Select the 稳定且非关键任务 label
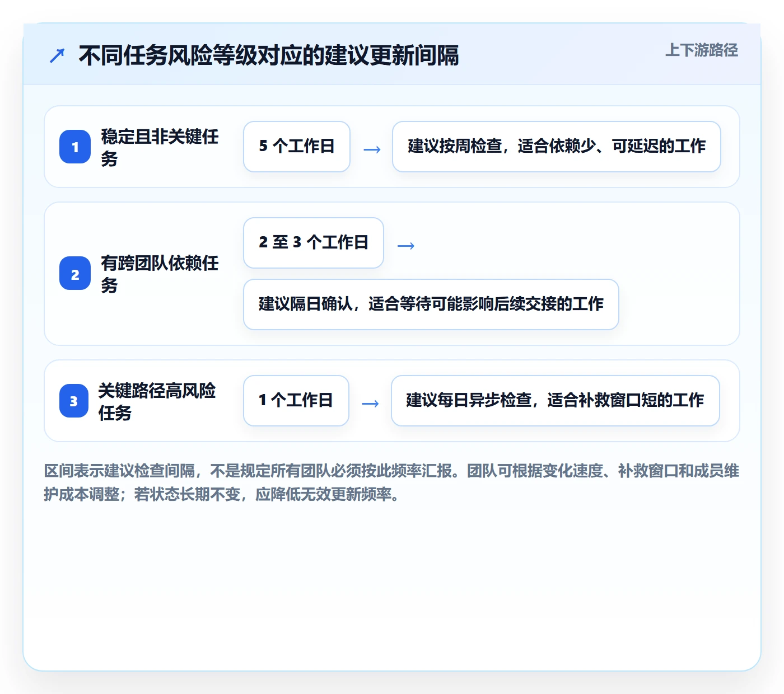The width and height of the screenshot is (784, 694). click(x=160, y=147)
